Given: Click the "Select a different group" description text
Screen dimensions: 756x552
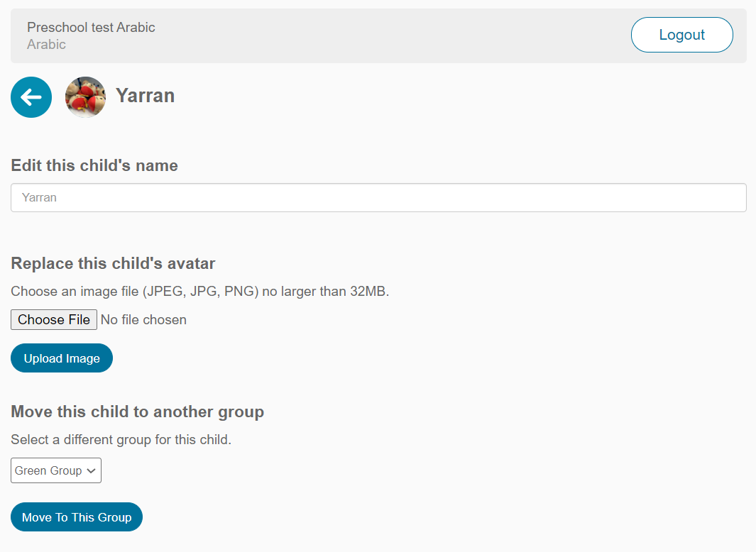Looking at the screenshot, I should tap(121, 440).
